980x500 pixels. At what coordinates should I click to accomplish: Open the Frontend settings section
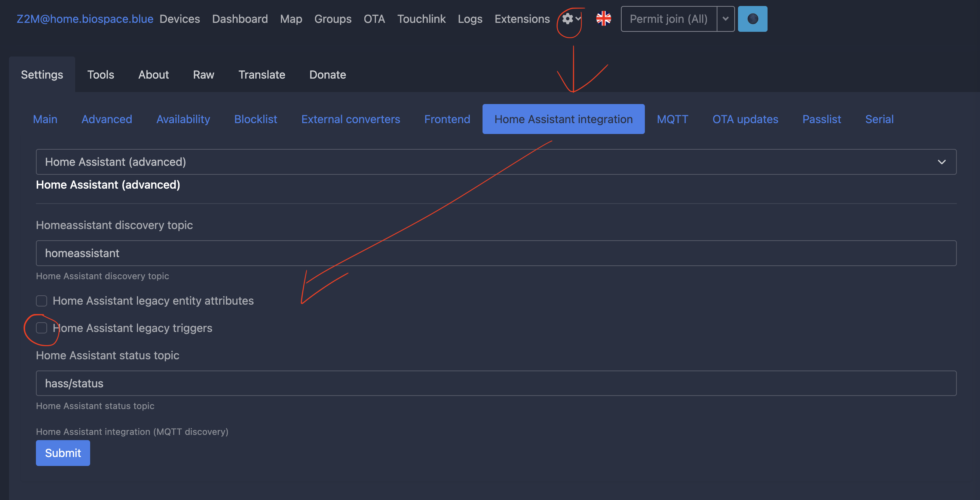(447, 119)
